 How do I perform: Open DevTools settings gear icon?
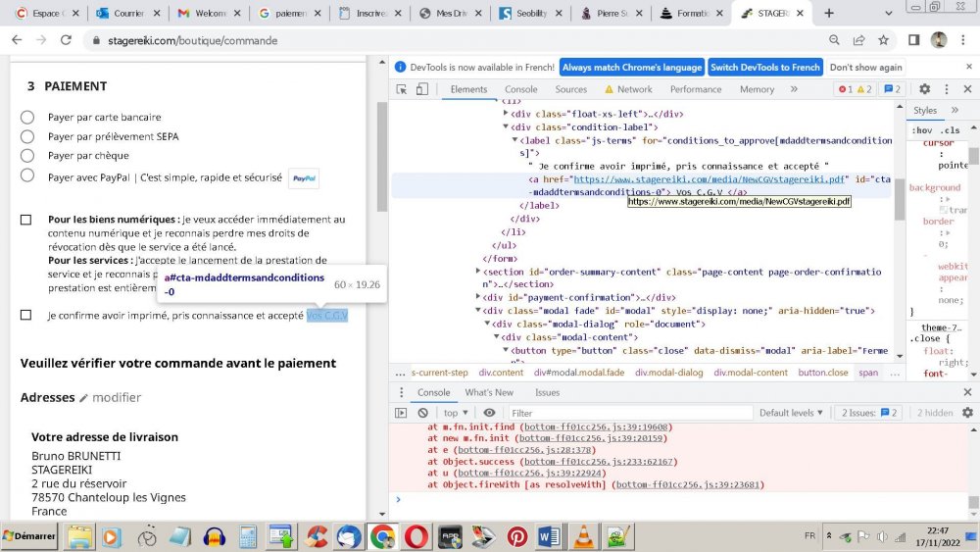[x=924, y=89]
